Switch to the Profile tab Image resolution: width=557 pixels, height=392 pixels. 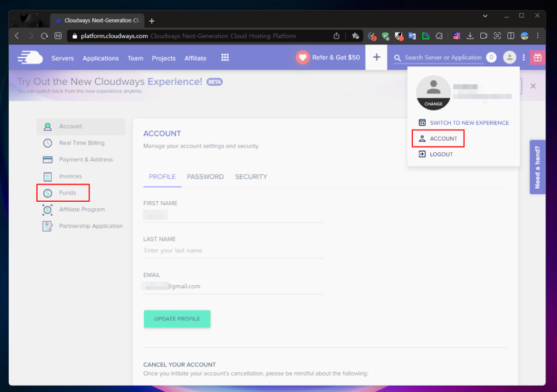click(x=163, y=177)
